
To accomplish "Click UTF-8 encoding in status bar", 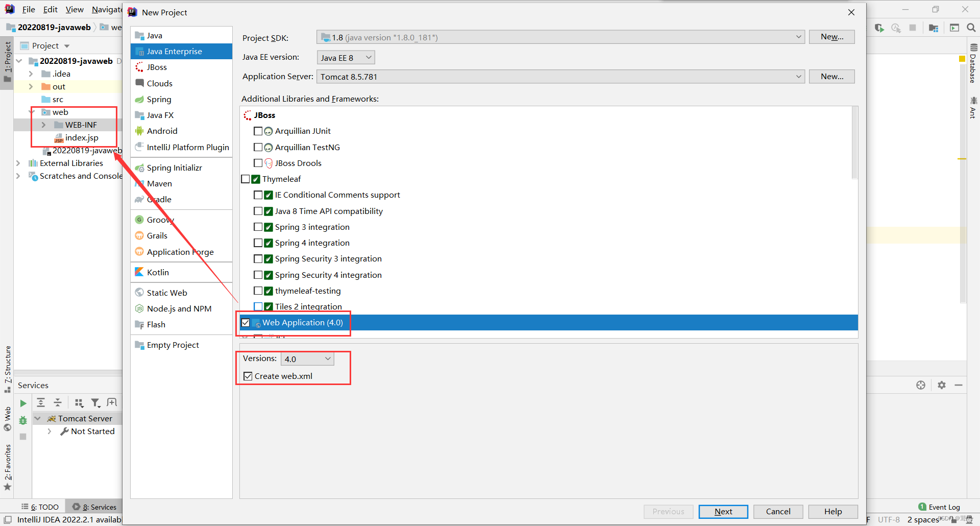I will click(889, 519).
